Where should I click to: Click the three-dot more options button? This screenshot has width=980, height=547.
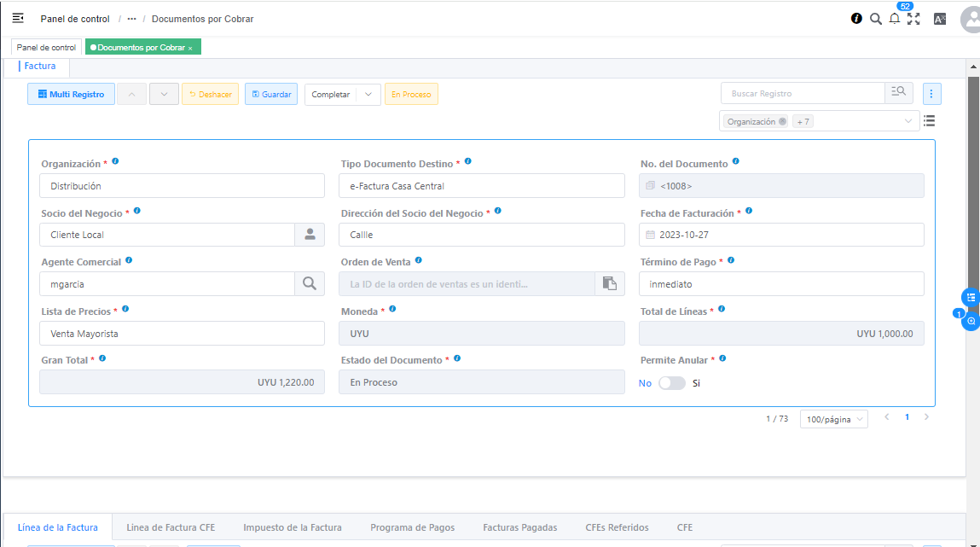pyautogui.click(x=931, y=94)
